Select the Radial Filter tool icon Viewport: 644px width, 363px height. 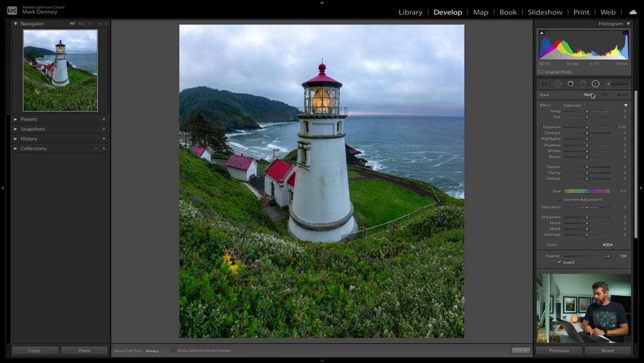596,84
